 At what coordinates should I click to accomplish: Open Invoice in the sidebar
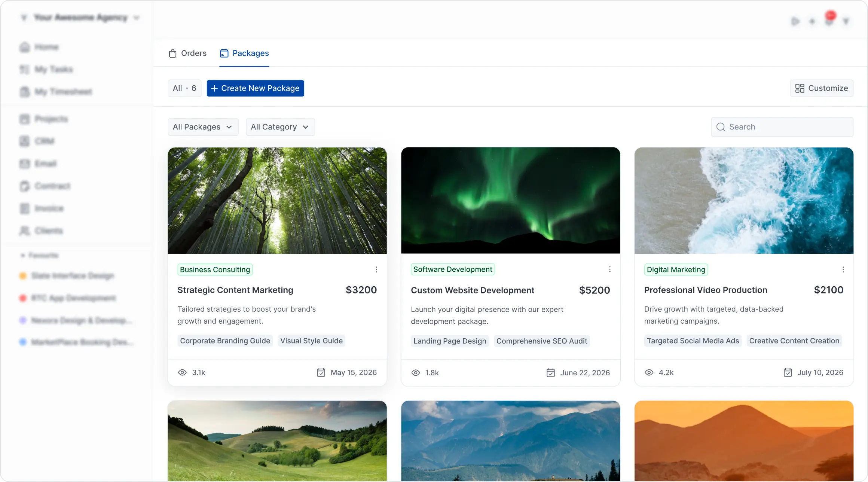[42, 208]
